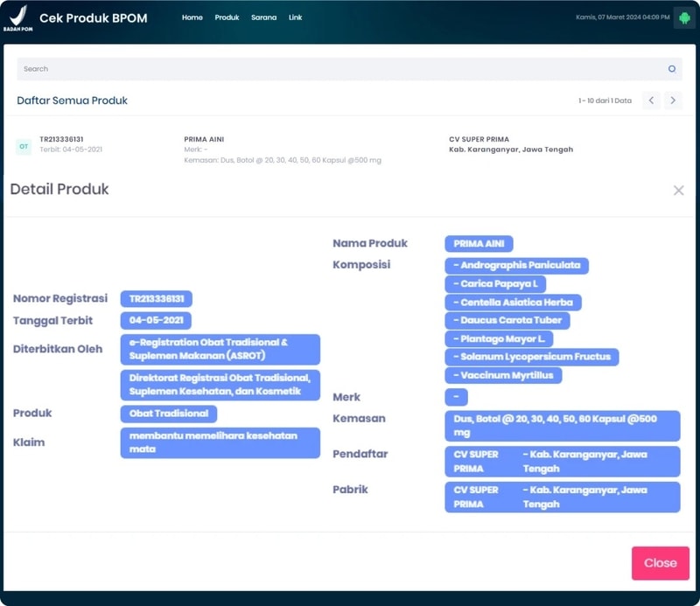
Task: Click the Plantago Mayor L. ingredient
Action: pyautogui.click(x=499, y=339)
